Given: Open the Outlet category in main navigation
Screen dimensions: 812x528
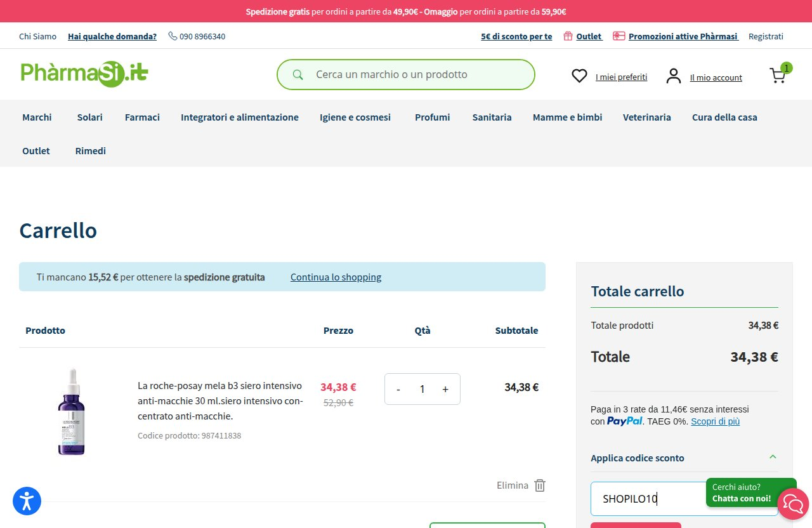Looking at the screenshot, I should pos(36,150).
